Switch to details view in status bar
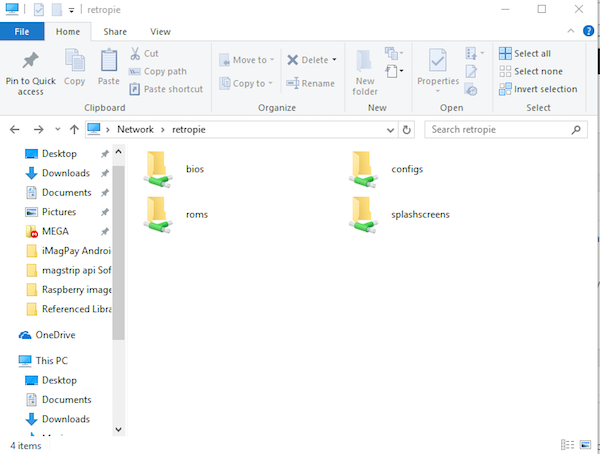The image size is (600, 454). pyautogui.click(x=567, y=444)
